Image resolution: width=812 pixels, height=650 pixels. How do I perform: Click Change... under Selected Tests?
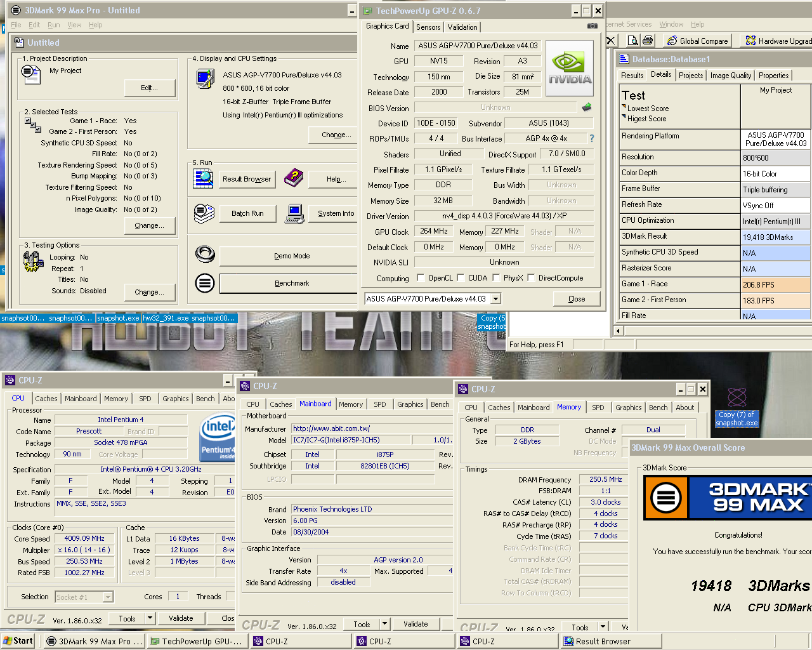150,225
